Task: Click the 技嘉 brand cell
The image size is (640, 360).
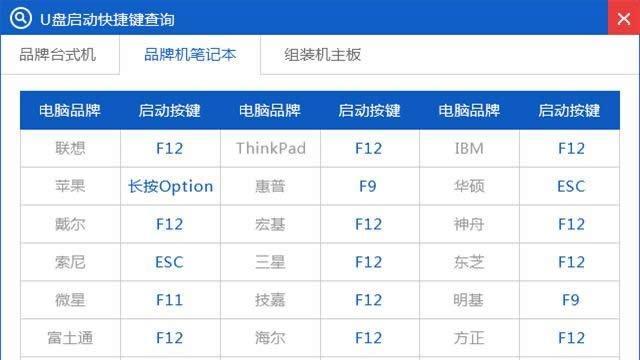Action: 270,300
